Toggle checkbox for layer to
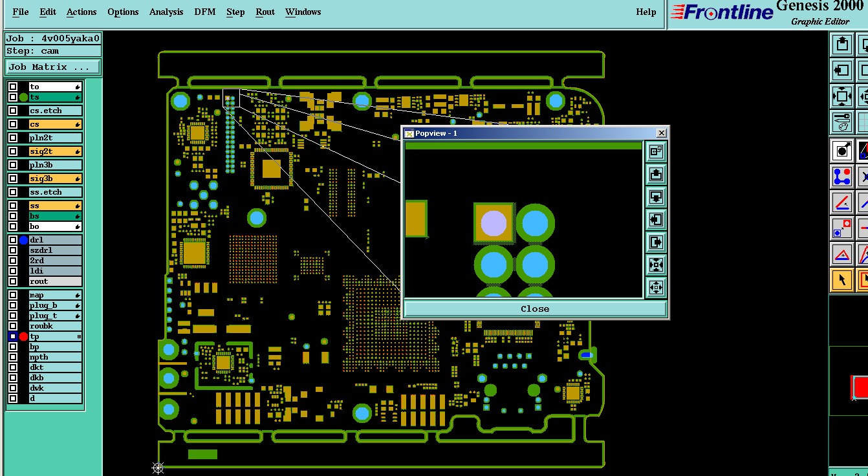The height and width of the screenshot is (476, 868). (x=13, y=87)
